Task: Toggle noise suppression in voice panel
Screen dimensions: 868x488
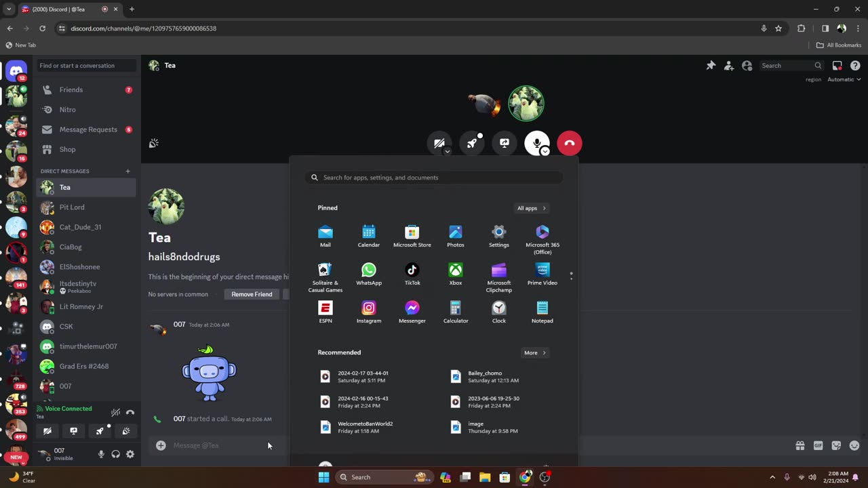Action: coord(116,412)
